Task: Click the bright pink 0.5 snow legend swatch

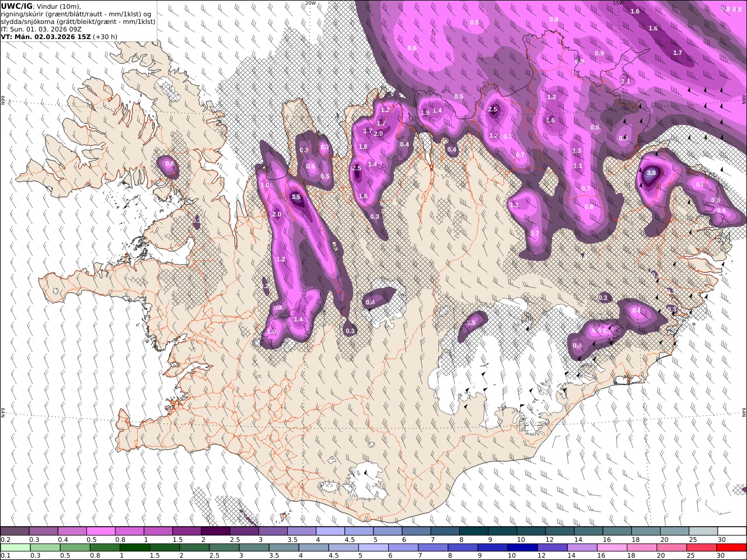Action: 100,531
